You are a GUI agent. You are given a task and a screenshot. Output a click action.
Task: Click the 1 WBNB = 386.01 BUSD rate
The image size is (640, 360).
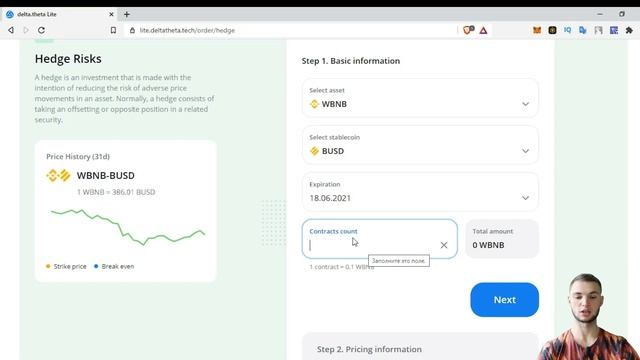[116, 192]
